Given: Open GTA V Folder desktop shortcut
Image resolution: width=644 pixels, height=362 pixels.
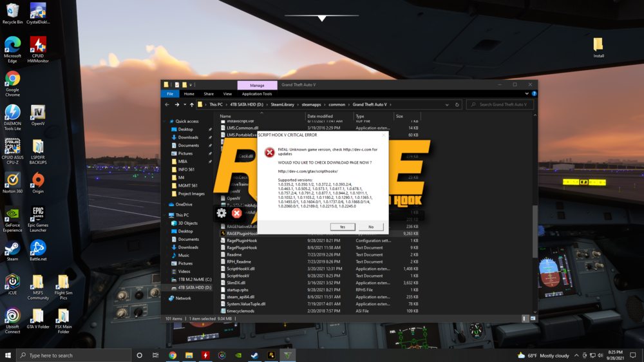Looking at the screenshot, I should pos(38,318).
